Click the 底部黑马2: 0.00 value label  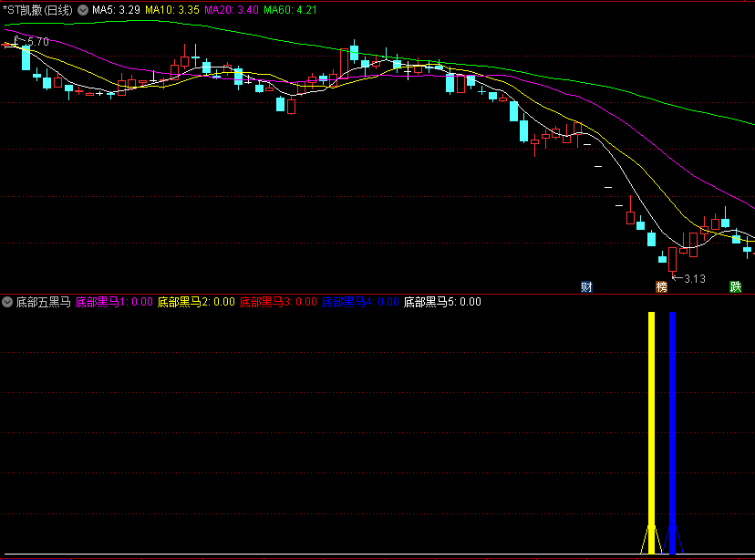(x=196, y=302)
